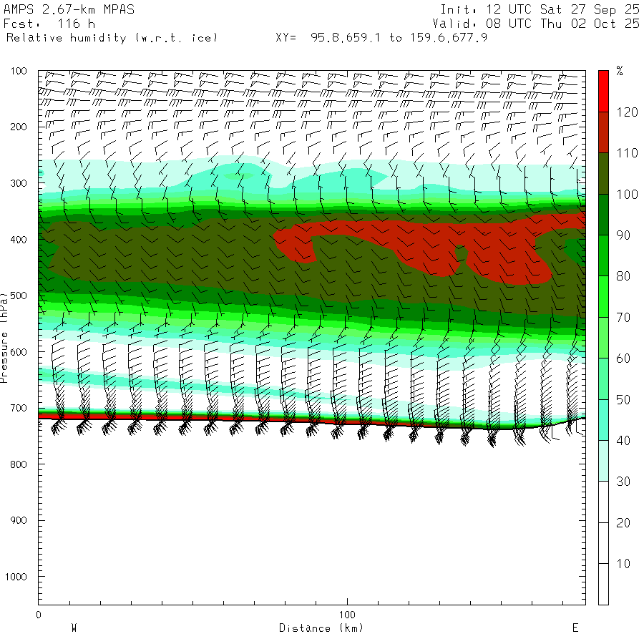
Task: Click the 70 colorbar value label
Action: [x=623, y=318]
